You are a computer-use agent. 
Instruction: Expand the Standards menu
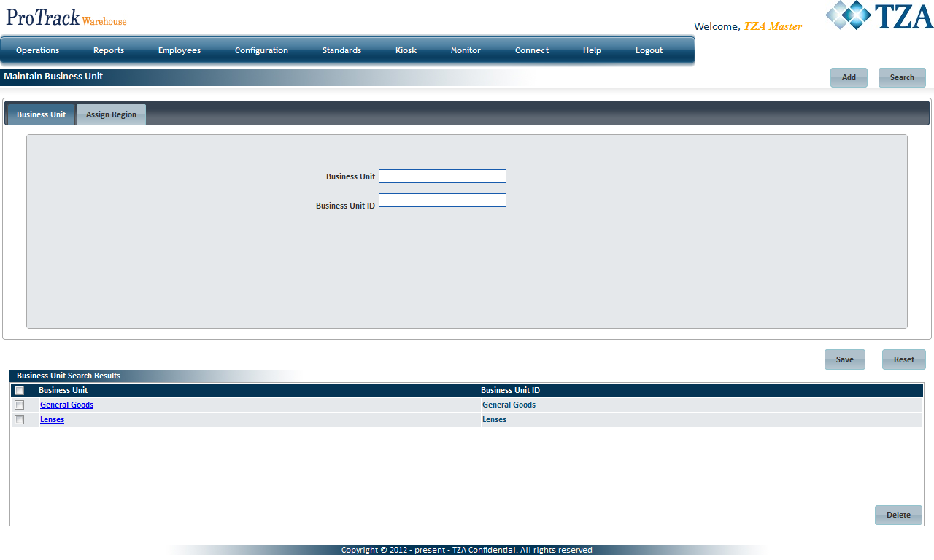[341, 50]
